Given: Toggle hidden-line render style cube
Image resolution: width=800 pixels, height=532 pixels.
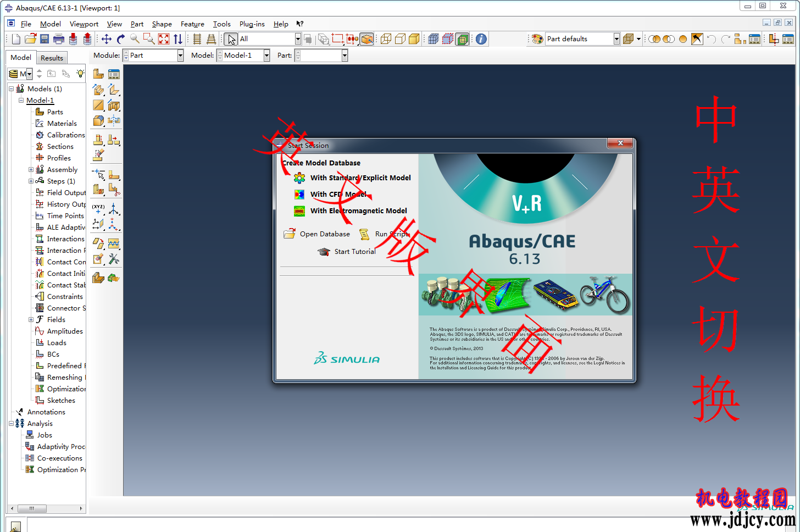Looking at the screenshot, I should click(400, 39).
